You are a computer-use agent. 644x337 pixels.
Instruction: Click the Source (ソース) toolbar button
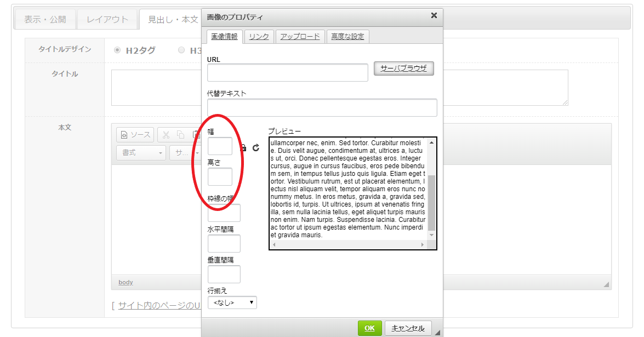(x=135, y=135)
